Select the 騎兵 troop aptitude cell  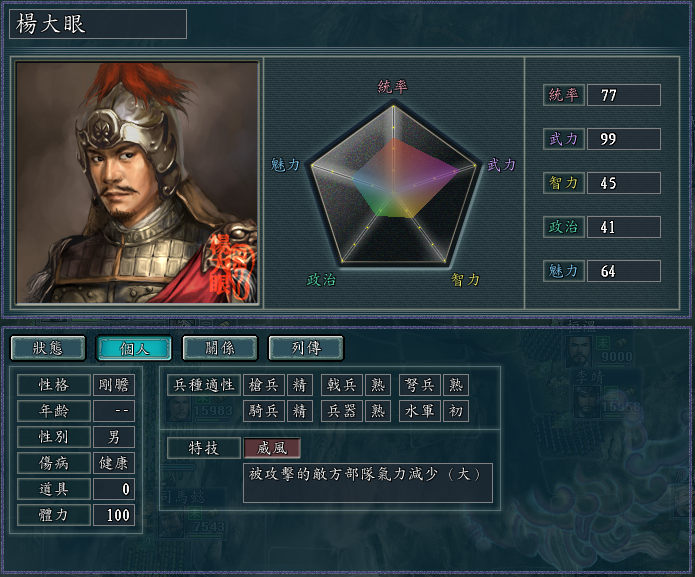(x=265, y=411)
